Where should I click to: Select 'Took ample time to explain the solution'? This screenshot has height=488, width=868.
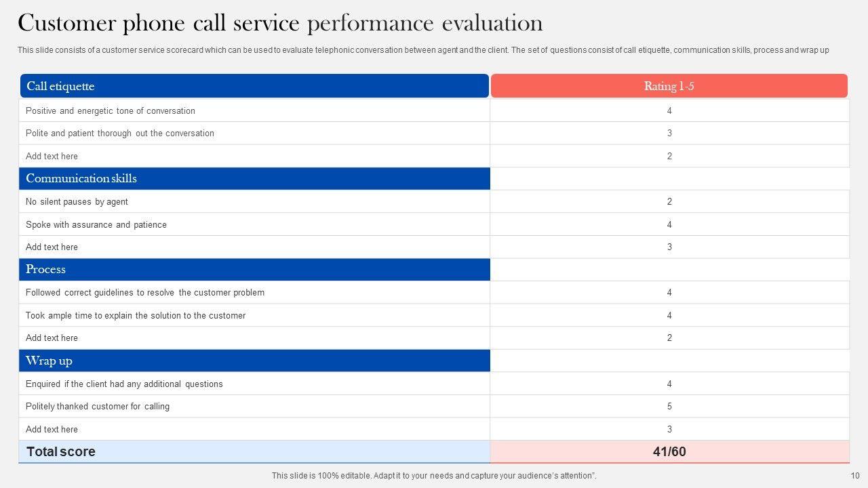click(136, 315)
